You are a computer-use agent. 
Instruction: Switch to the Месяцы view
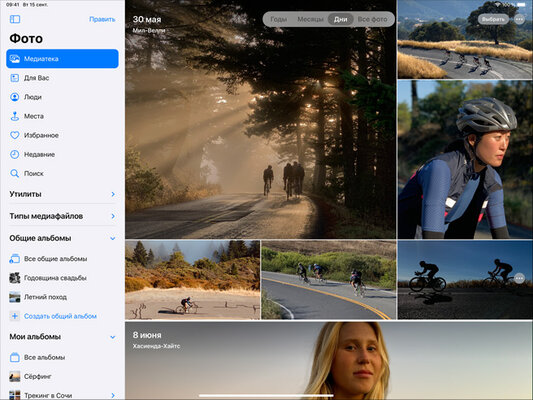[310, 19]
